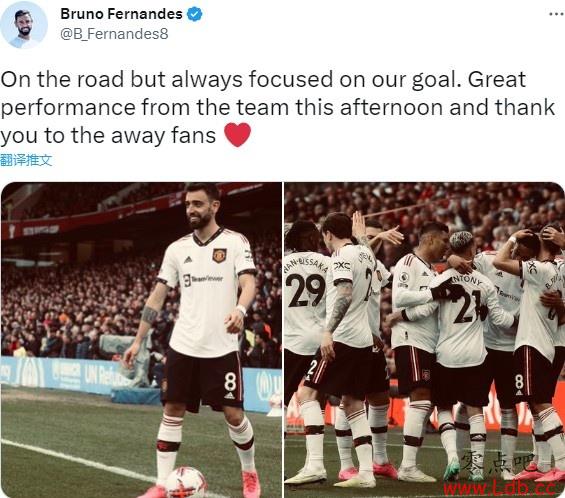Click the number 8 on Bruno's shorts

point(230,381)
